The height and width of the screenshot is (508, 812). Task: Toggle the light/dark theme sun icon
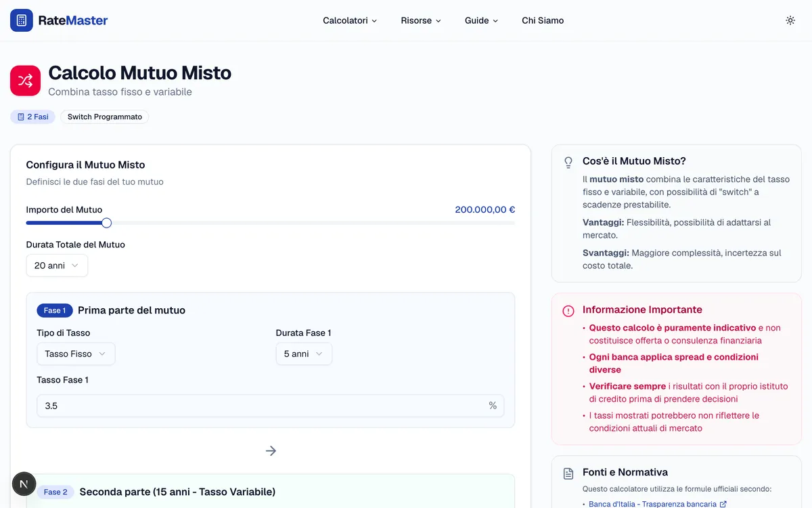tap(790, 20)
